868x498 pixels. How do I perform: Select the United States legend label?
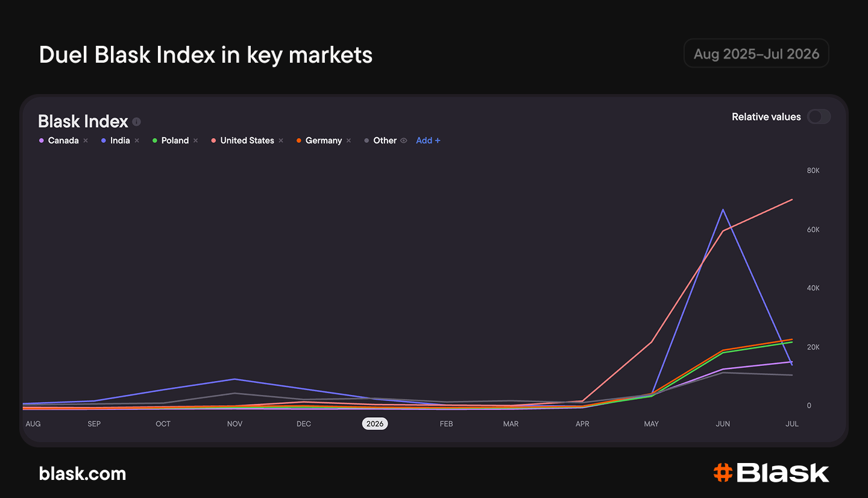247,140
